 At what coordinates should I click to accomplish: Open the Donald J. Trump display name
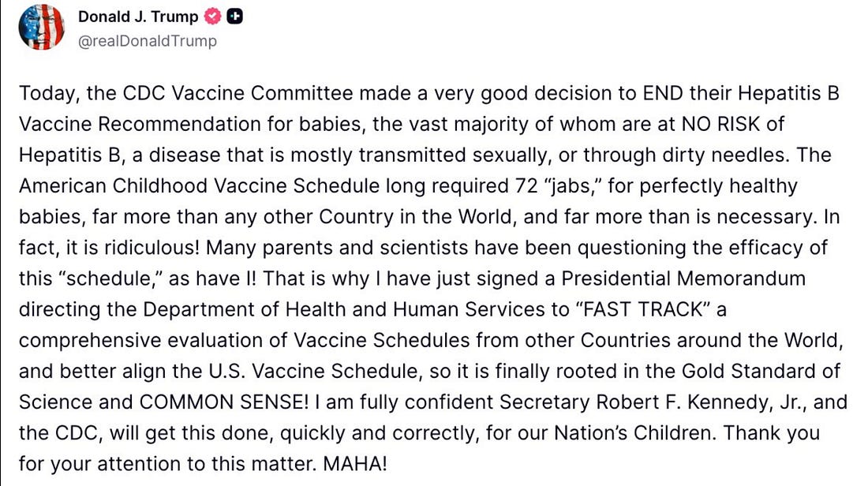click(138, 17)
